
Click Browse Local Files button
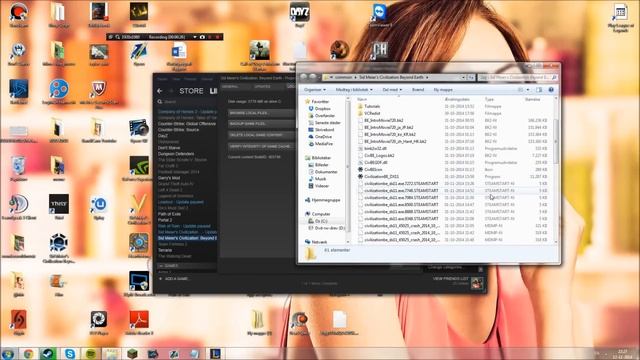click(x=261, y=113)
